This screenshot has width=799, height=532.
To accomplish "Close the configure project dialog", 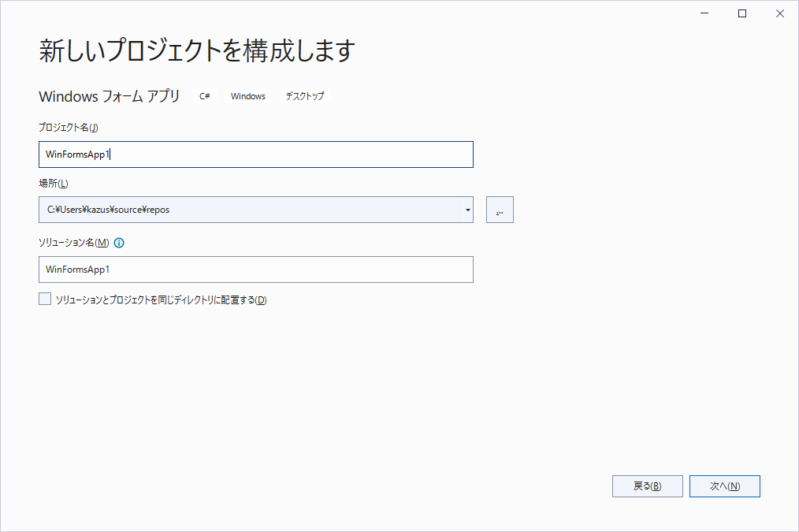I will pyautogui.click(x=780, y=13).
